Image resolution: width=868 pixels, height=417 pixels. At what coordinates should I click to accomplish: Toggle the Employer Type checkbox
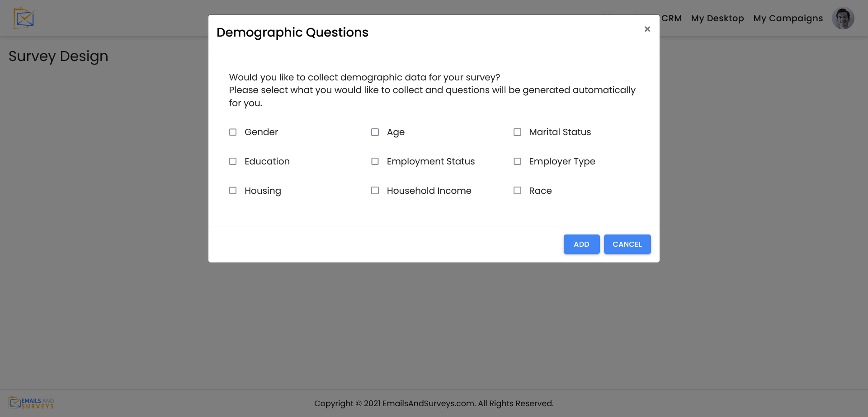pyautogui.click(x=517, y=161)
